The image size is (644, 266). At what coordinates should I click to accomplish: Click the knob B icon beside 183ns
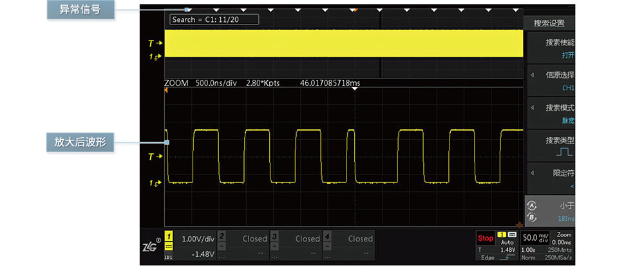tap(531, 217)
